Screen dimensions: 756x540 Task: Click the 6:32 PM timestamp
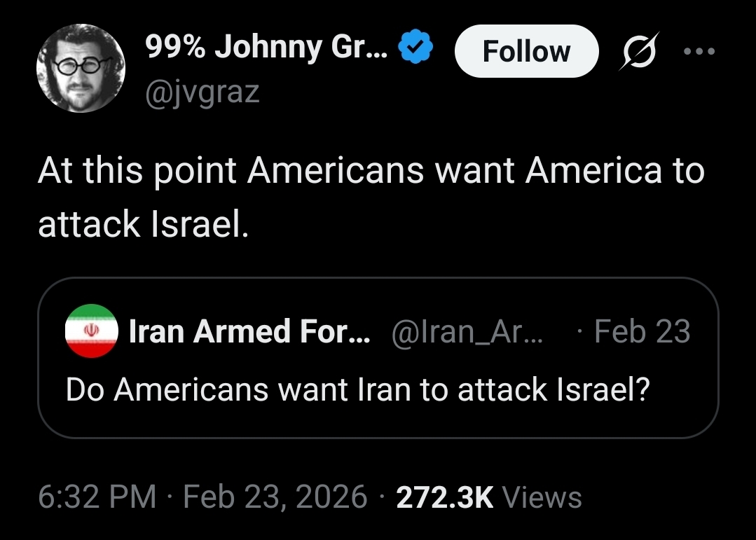click(x=97, y=497)
